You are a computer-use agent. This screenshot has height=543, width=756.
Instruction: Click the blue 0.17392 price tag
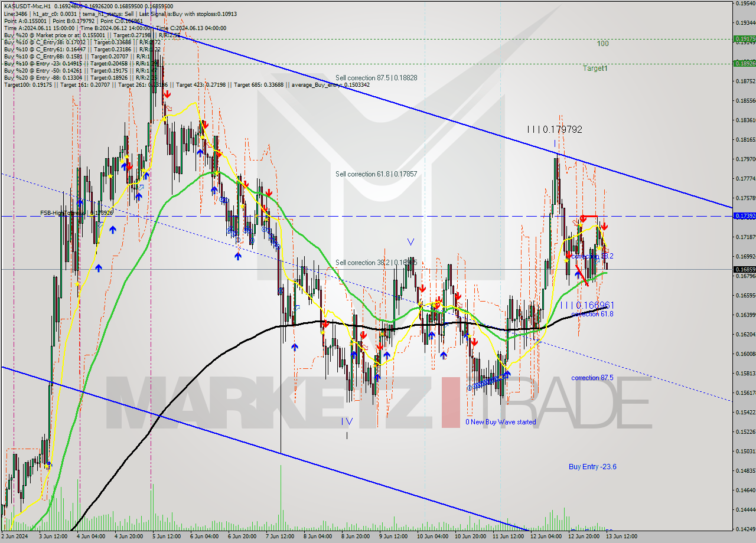pyautogui.click(x=745, y=216)
